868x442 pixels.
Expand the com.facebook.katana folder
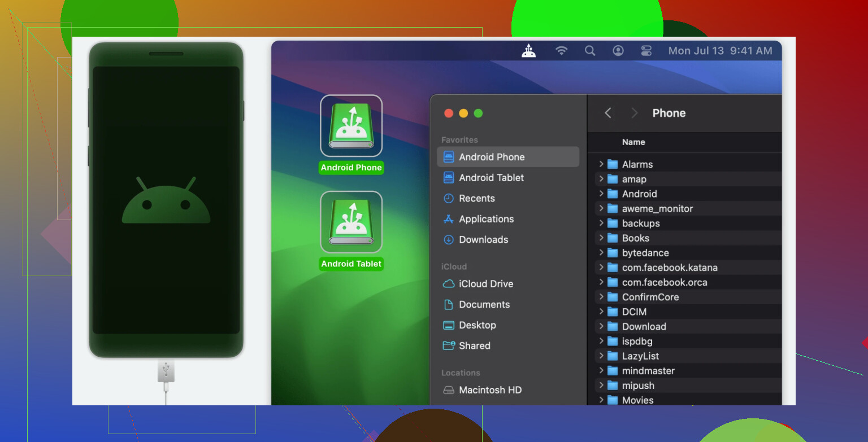tap(601, 268)
